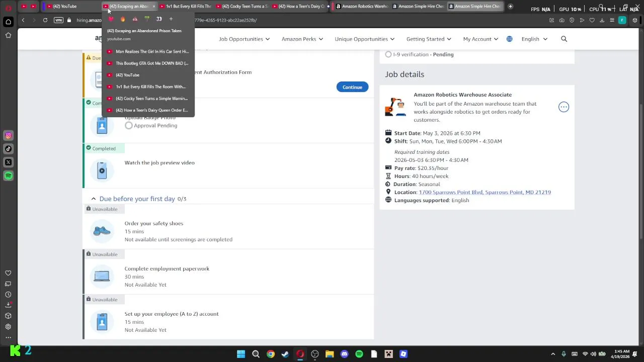Click the Opera home start page icon

coord(8,22)
